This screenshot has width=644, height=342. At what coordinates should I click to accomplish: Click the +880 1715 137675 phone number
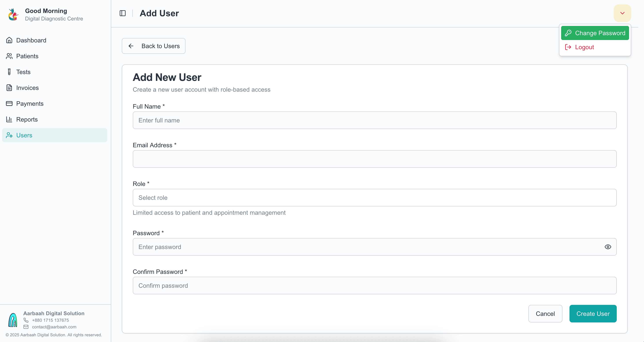(x=50, y=320)
